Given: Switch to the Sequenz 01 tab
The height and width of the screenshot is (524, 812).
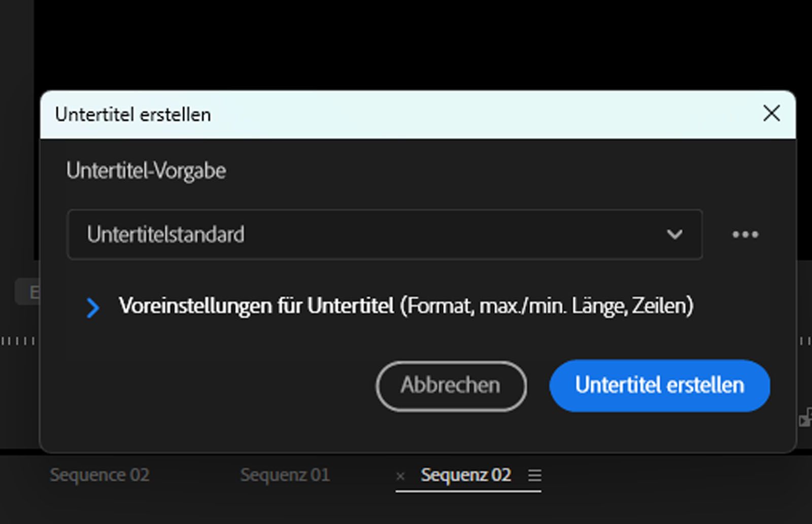Looking at the screenshot, I should point(286,475).
